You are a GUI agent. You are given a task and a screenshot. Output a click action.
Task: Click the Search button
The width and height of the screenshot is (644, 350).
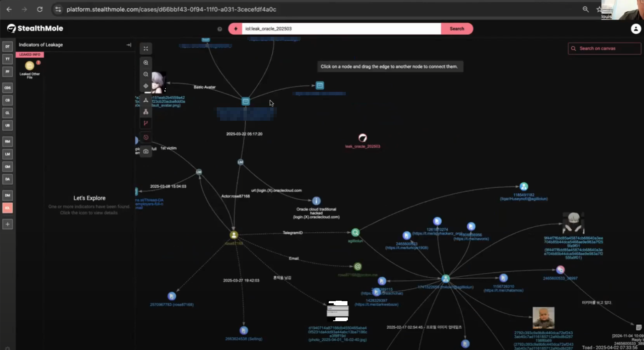(x=457, y=29)
